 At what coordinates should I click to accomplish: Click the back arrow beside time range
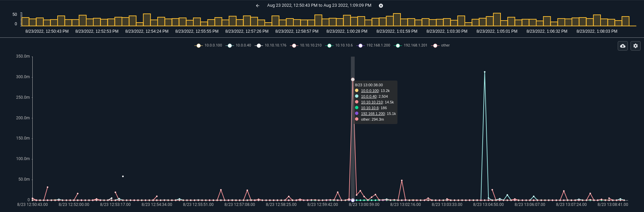coord(258,6)
